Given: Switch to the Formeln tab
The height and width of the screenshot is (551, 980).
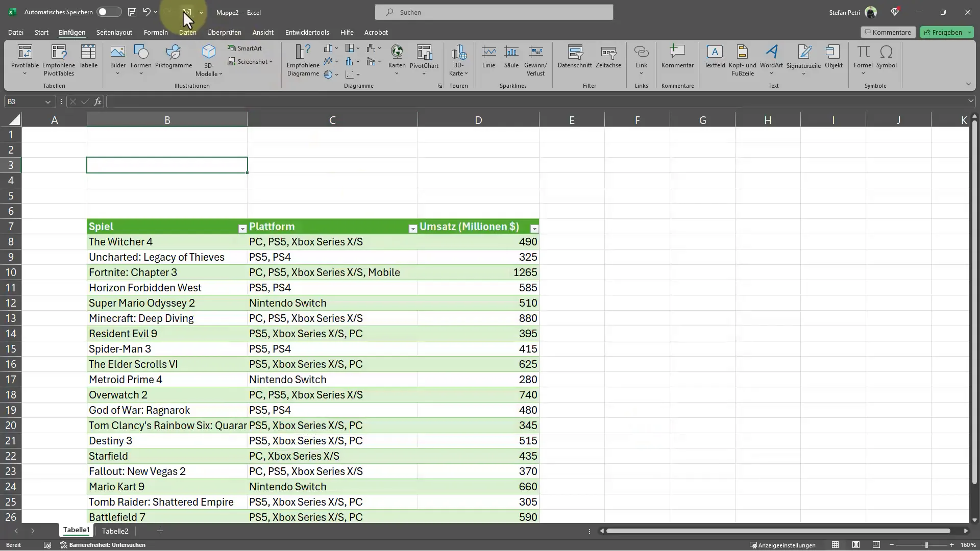Looking at the screenshot, I should point(156,32).
